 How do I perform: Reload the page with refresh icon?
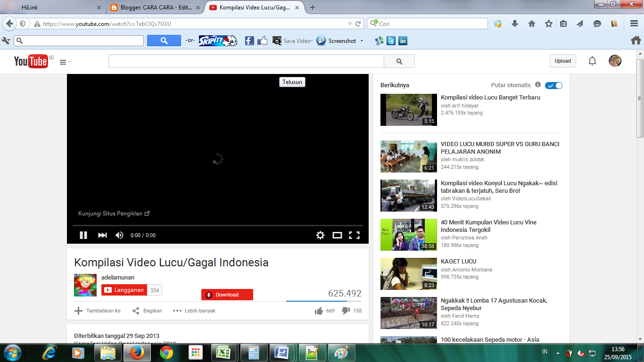pos(358,24)
